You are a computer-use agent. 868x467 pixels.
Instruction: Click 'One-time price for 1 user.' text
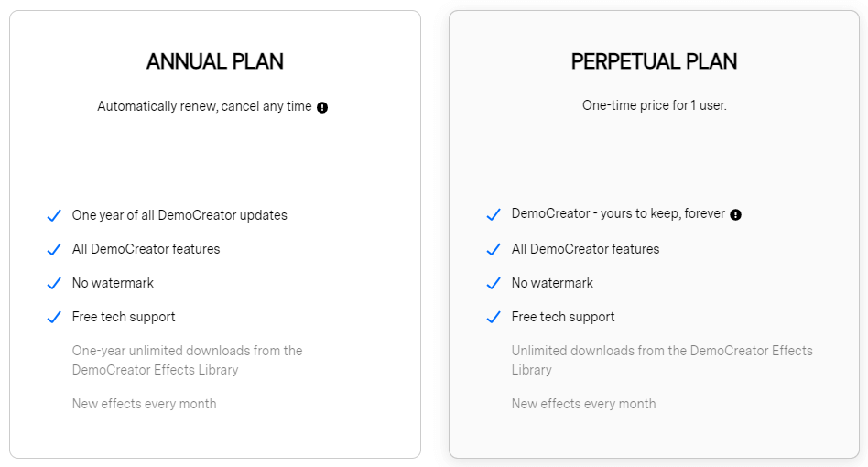click(x=654, y=105)
